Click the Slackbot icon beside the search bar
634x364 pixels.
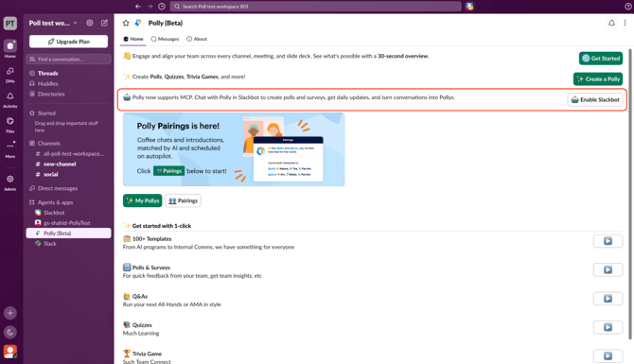469,6
